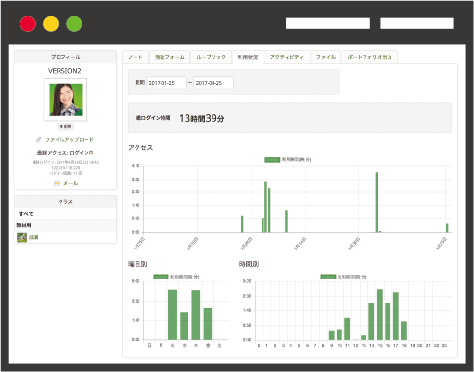The width and height of the screenshot is (474, 372).
Task: Switch to the ノート tab
Action: [135, 57]
